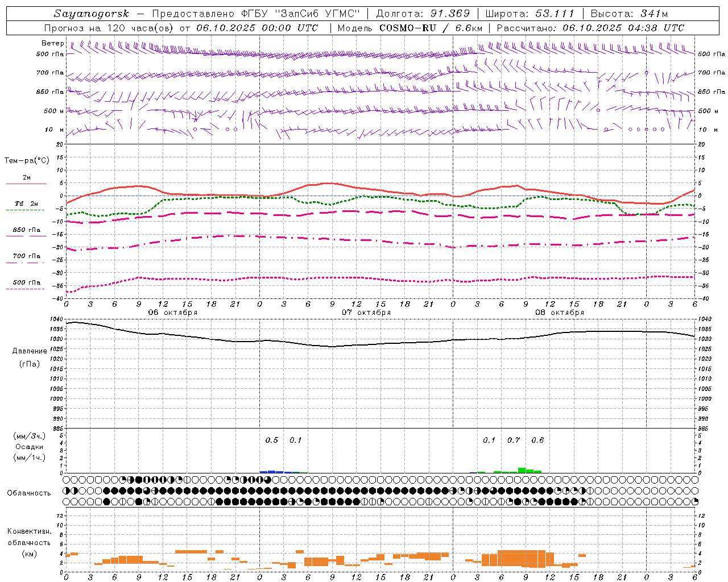This screenshot has width=728, height=582.
Task: Click the 'Тем-ра(°C)' temperature label
Action: [x=27, y=161]
